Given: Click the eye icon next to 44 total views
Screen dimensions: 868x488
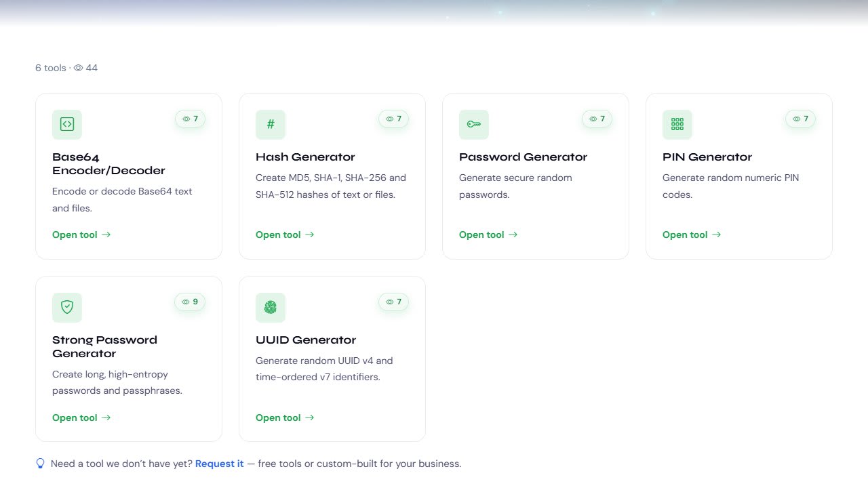Looking at the screenshot, I should click(x=78, y=68).
